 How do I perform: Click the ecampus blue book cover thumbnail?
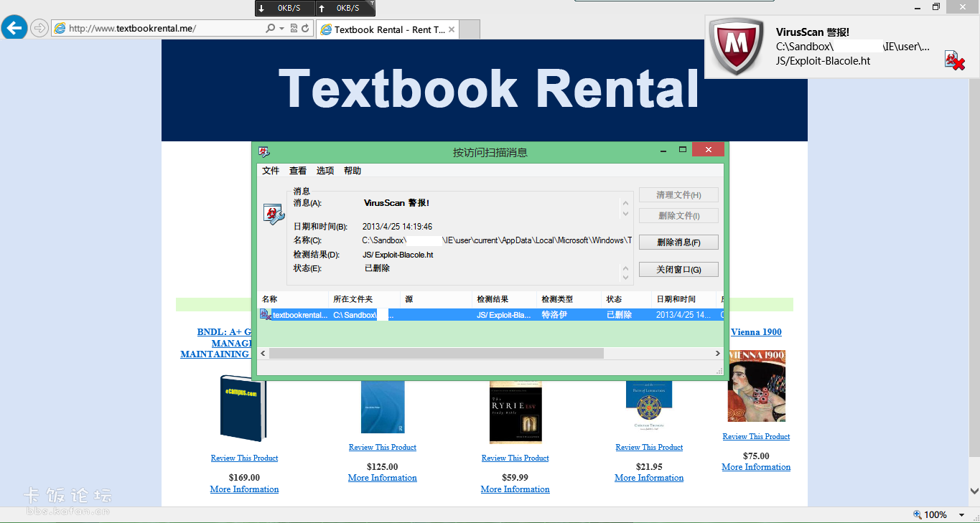243,407
